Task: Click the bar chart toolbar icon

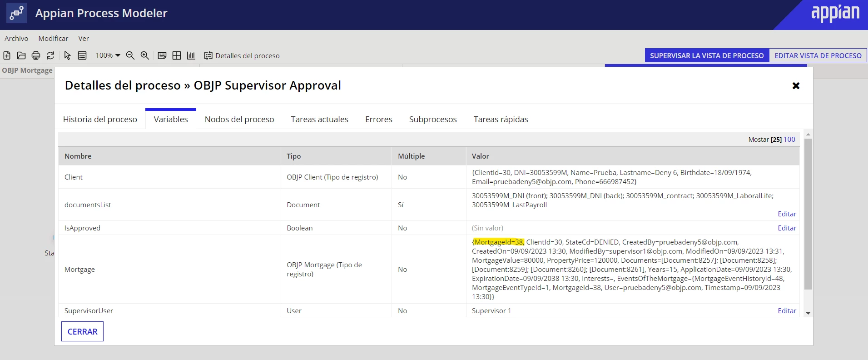Action: pyautogui.click(x=191, y=55)
